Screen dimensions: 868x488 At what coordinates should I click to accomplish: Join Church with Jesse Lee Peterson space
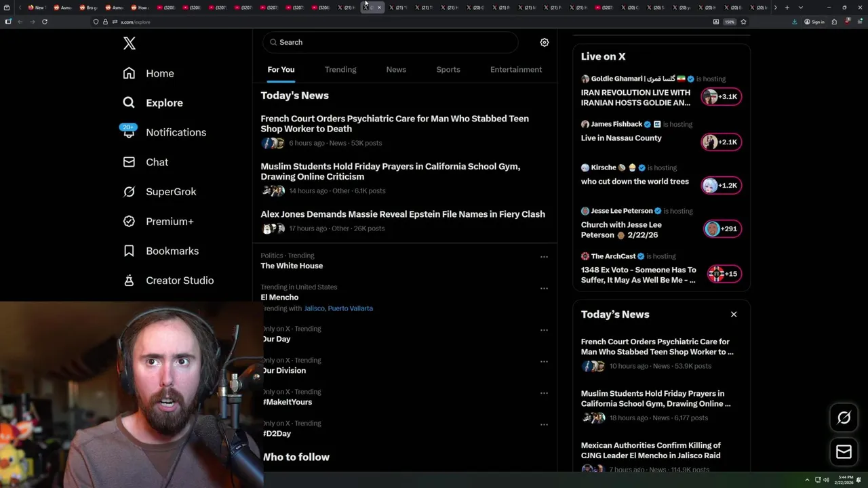coord(722,229)
